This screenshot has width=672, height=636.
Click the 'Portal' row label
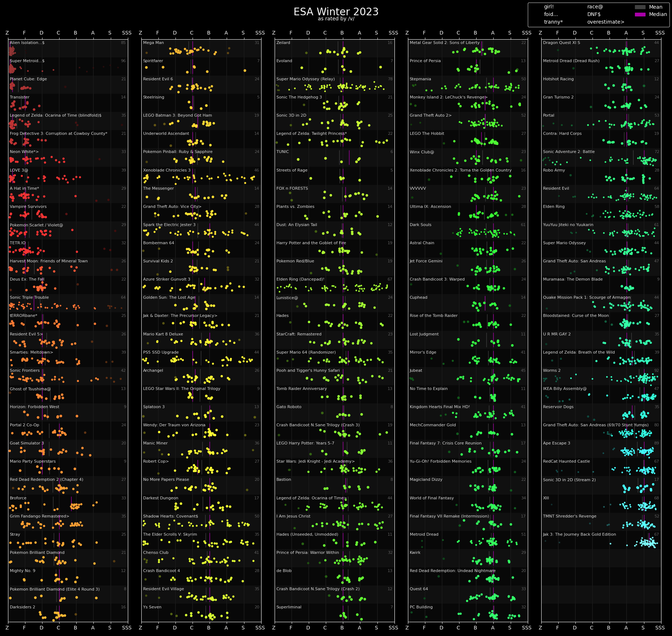tap(548, 116)
